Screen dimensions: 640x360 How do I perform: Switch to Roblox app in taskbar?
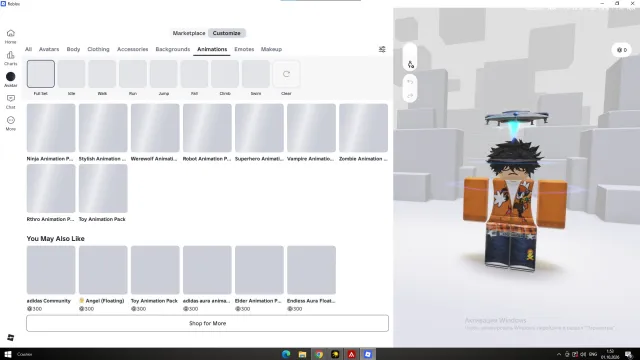click(x=368, y=354)
